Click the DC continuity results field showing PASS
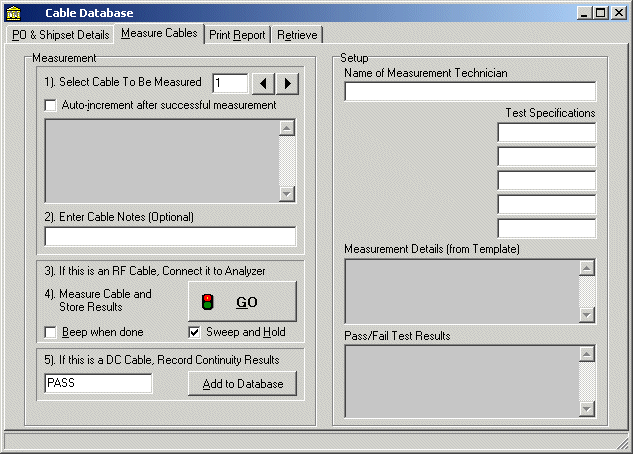The width and height of the screenshot is (633, 454). [x=98, y=384]
